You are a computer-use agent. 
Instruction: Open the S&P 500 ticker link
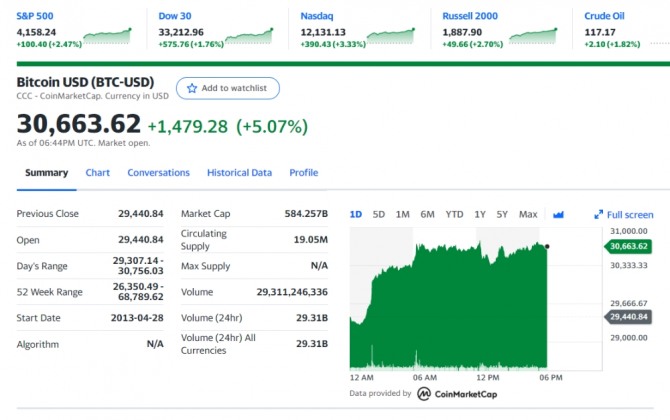[x=36, y=16]
